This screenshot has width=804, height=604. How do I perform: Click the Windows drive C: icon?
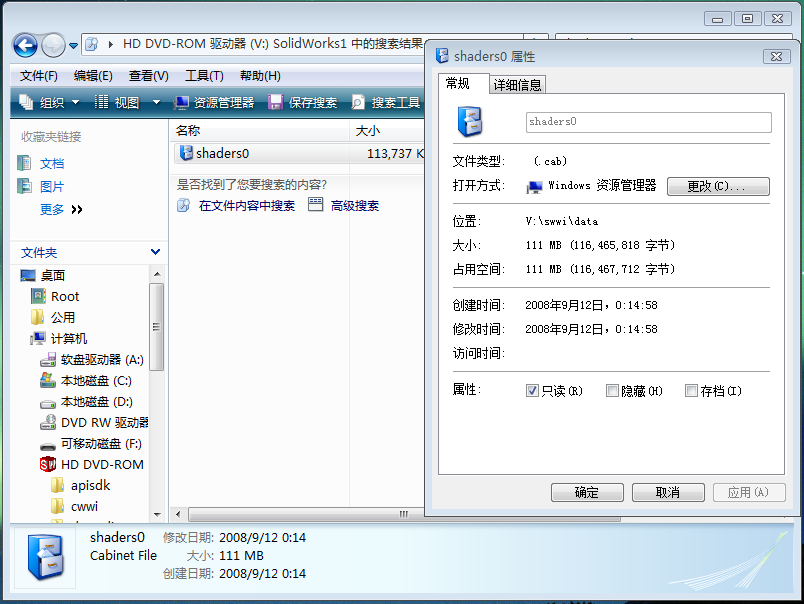coord(48,380)
